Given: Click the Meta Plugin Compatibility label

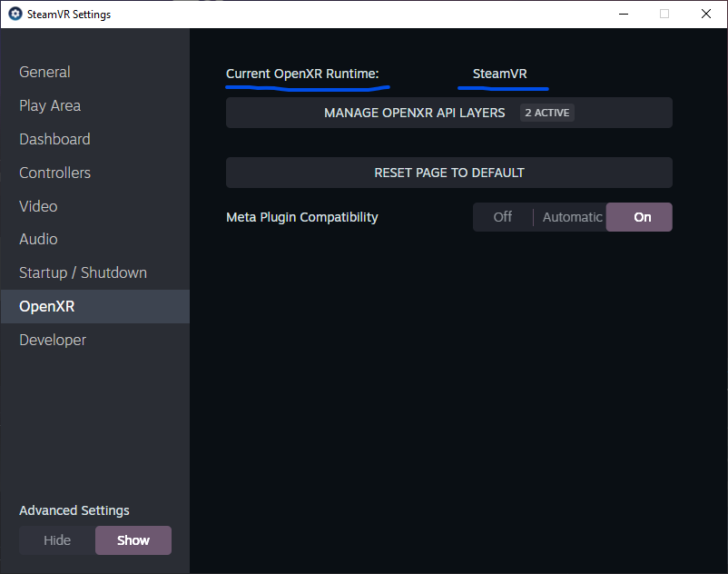Looking at the screenshot, I should [x=301, y=217].
